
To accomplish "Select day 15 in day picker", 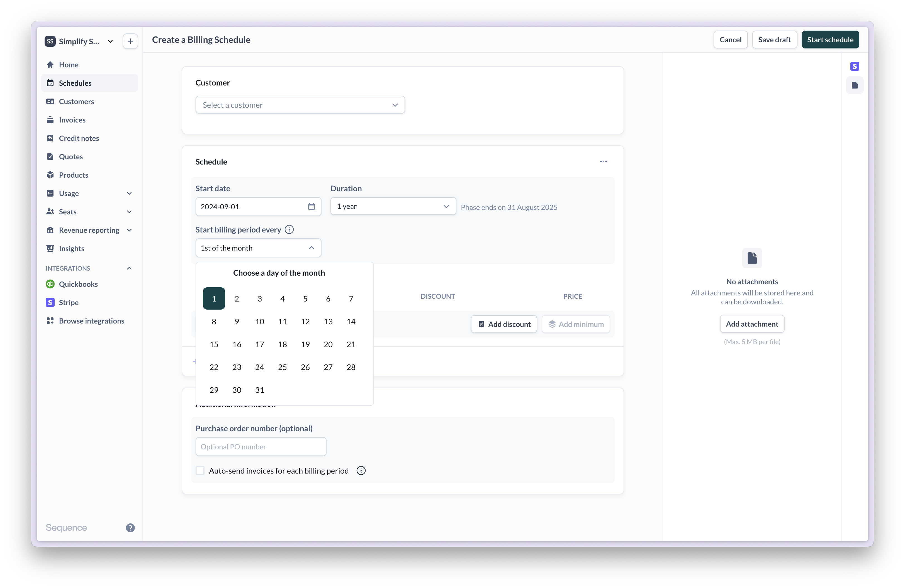I will [214, 344].
